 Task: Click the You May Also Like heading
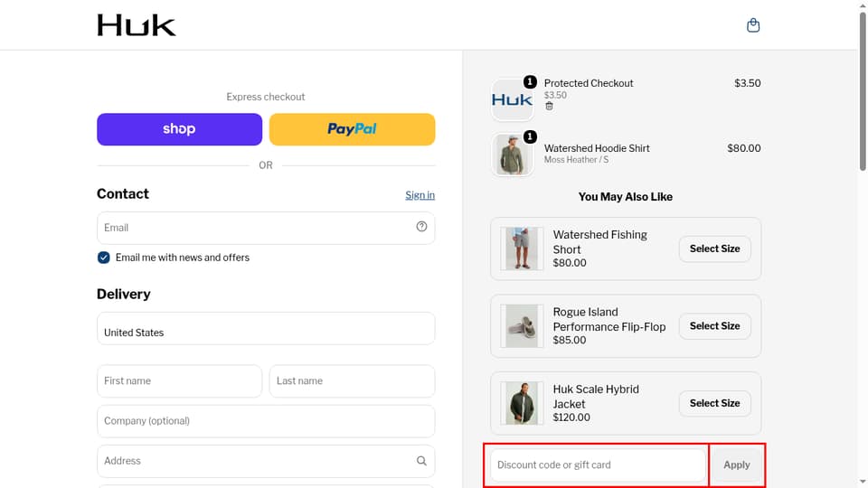626,197
